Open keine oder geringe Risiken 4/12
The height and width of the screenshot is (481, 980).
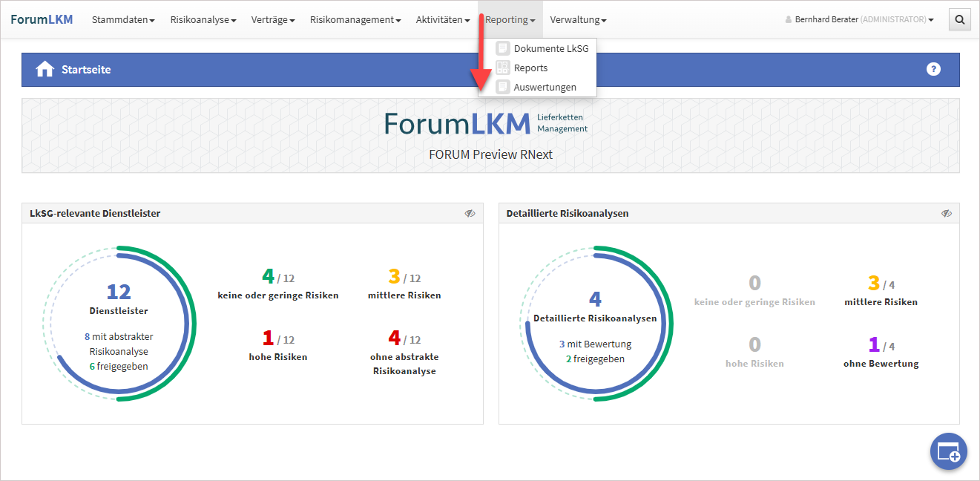278,284
